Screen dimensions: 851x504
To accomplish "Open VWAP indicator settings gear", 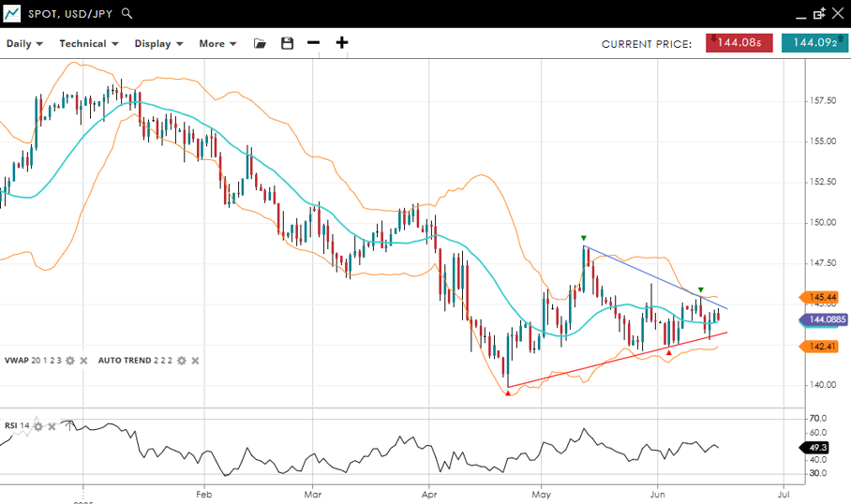I will pyautogui.click(x=69, y=361).
